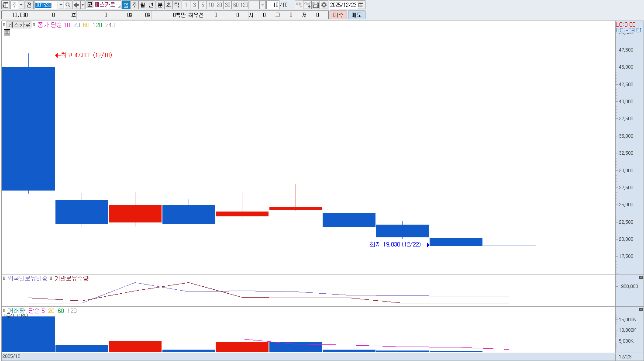Click the speaker sound icon
This screenshot has height=361, width=644.
[76, 5]
